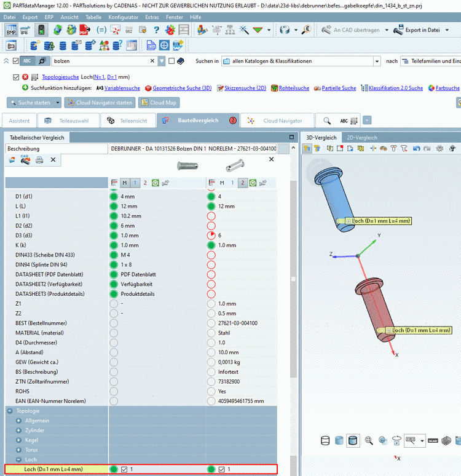Image resolution: width=461 pixels, height=476 pixels.
Task: Open the Datei menu
Action: [x=9, y=17]
